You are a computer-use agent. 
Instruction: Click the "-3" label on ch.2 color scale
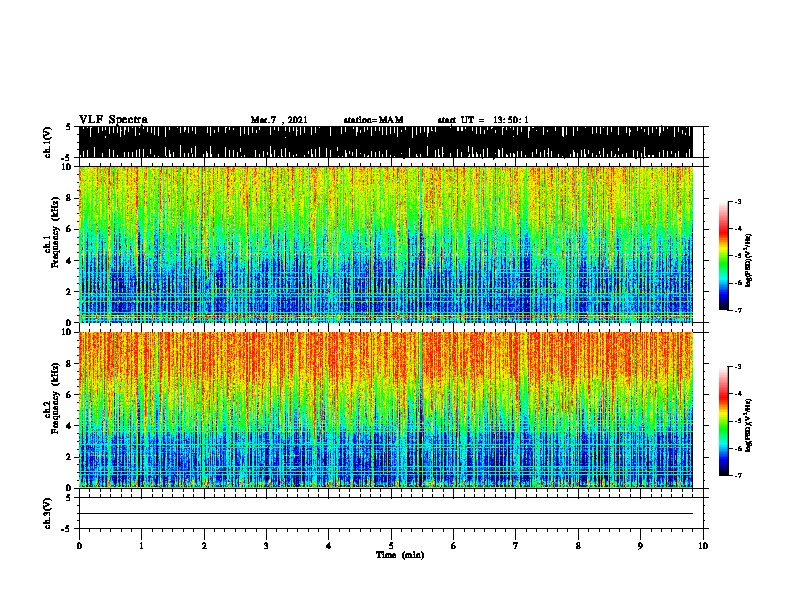point(738,367)
